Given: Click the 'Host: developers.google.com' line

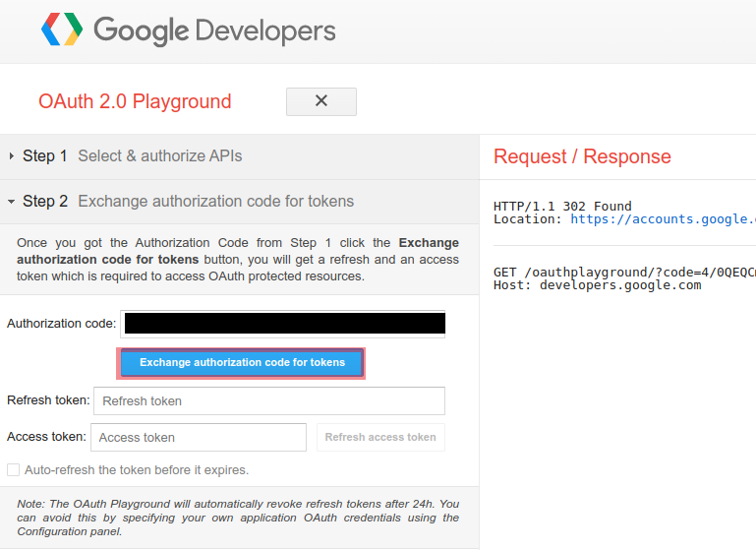Looking at the screenshot, I should click(x=597, y=285).
